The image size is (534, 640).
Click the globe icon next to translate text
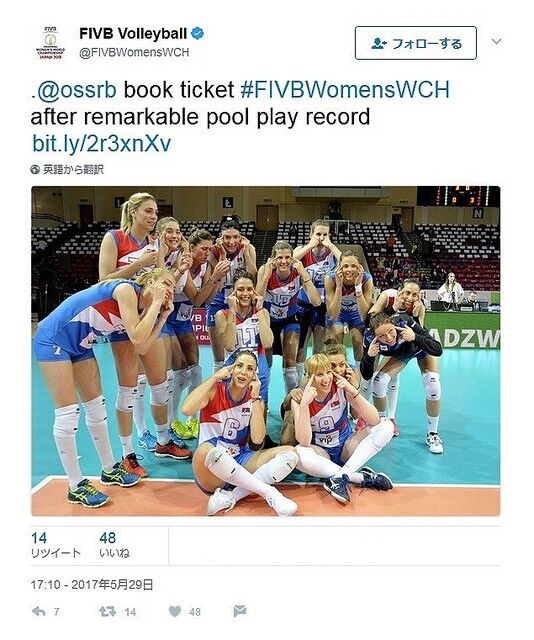35,169
